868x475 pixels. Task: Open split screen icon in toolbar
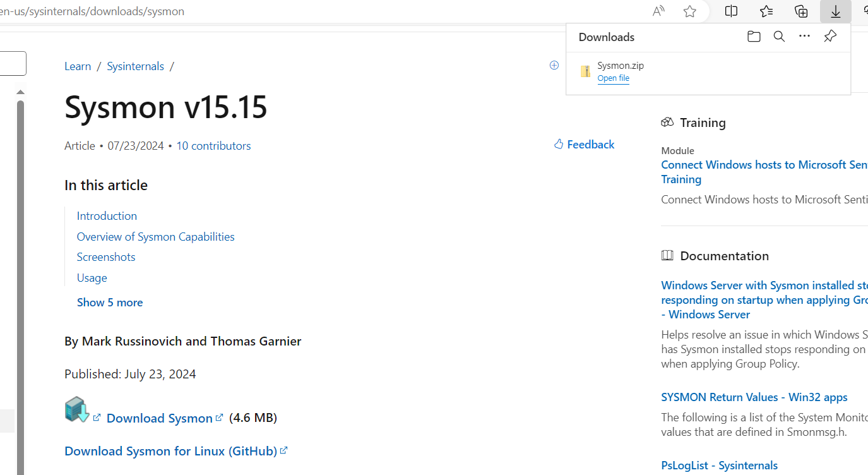tap(731, 11)
